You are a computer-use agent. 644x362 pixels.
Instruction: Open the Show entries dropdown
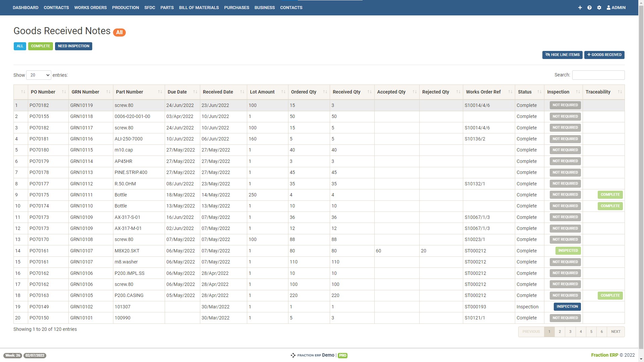pos(39,75)
